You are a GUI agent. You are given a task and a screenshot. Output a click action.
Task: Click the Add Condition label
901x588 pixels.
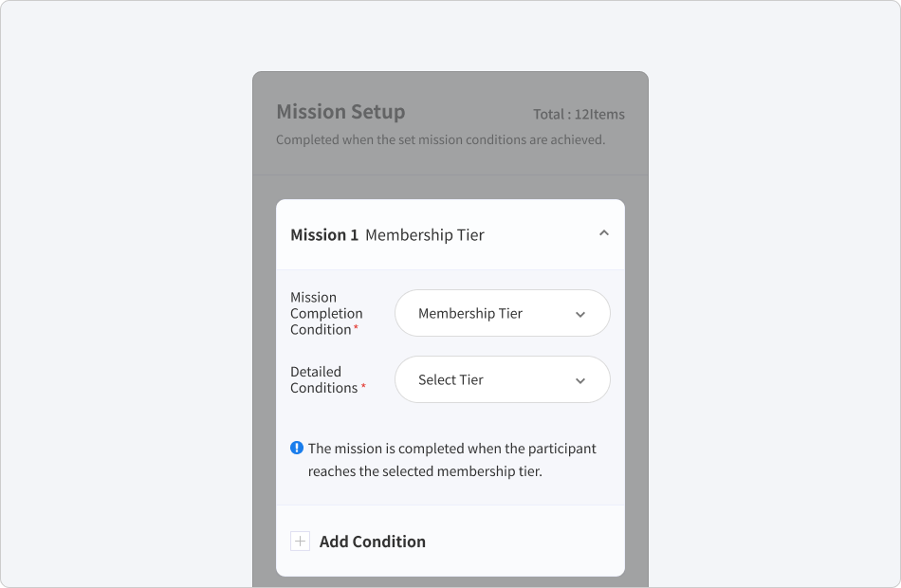[x=373, y=542]
